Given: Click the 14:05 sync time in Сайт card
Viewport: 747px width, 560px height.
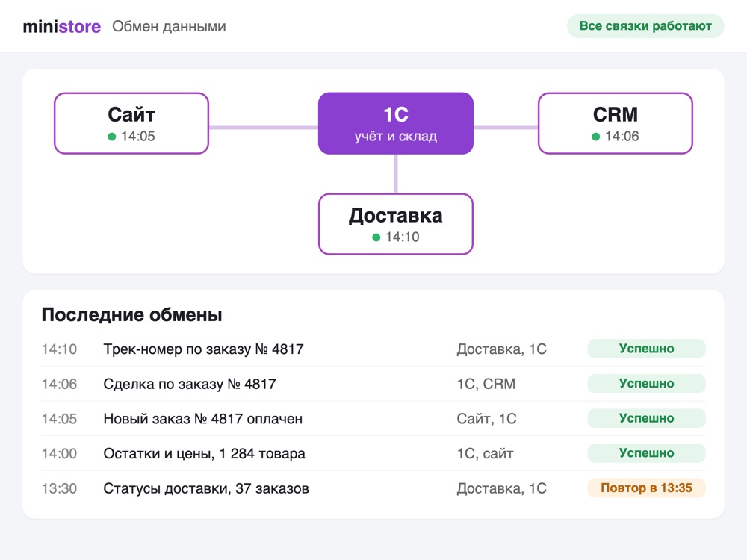Looking at the screenshot, I should 138,136.
